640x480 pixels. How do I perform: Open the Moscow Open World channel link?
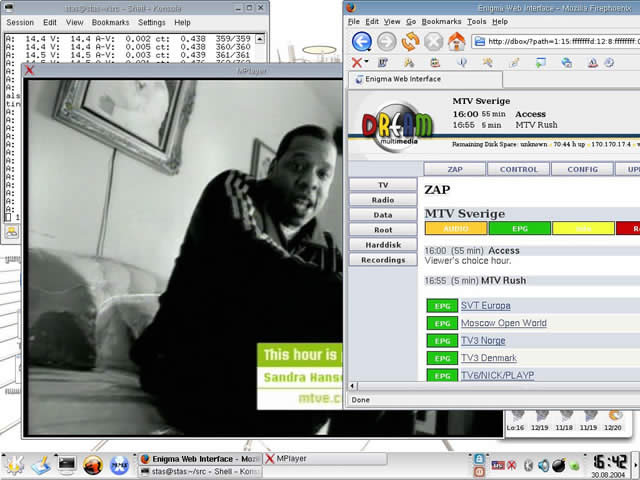504,323
